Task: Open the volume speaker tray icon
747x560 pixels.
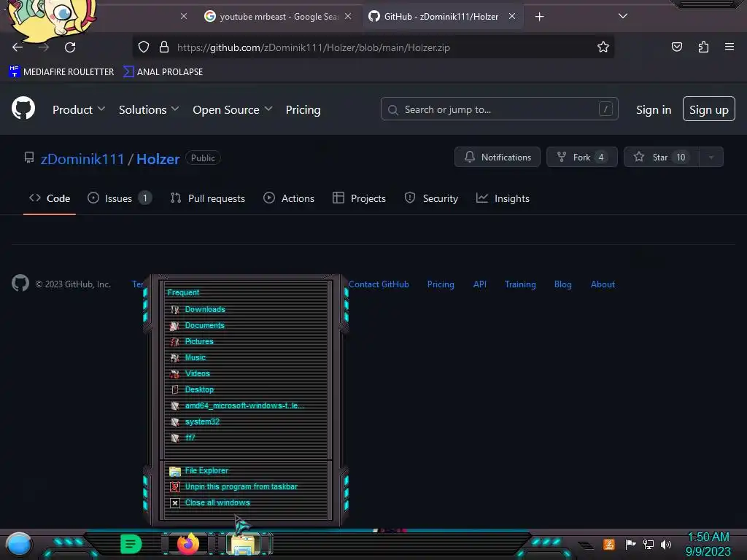Action: click(x=666, y=544)
